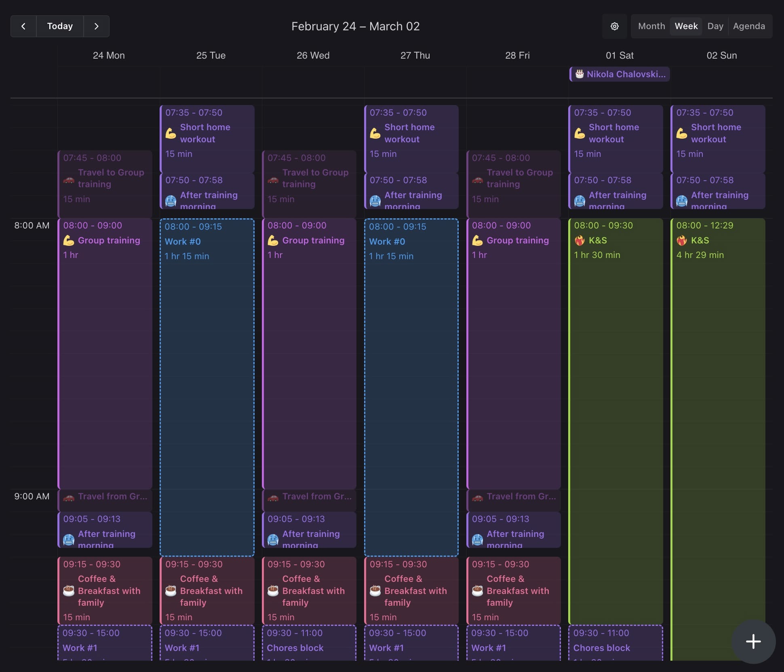This screenshot has width=784, height=672.
Task: Click the fire icon on Sunday K&S
Action: [x=682, y=241]
